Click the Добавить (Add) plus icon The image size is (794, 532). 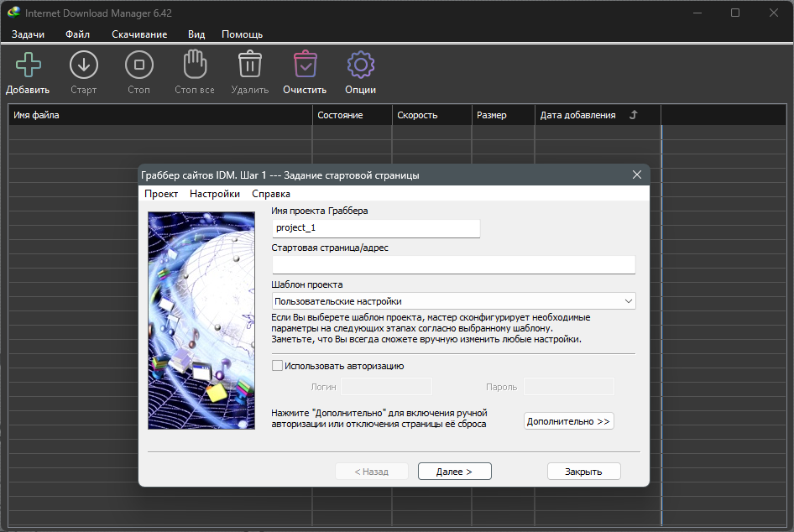[x=28, y=65]
